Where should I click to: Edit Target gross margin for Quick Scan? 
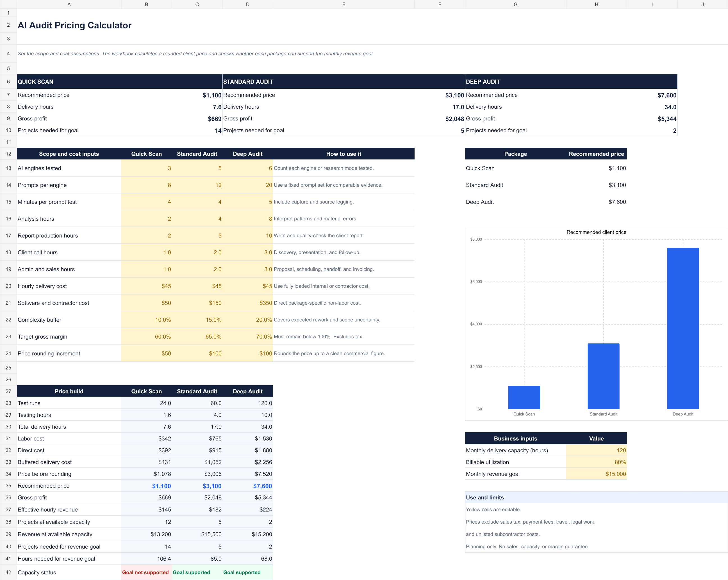point(147,337)
